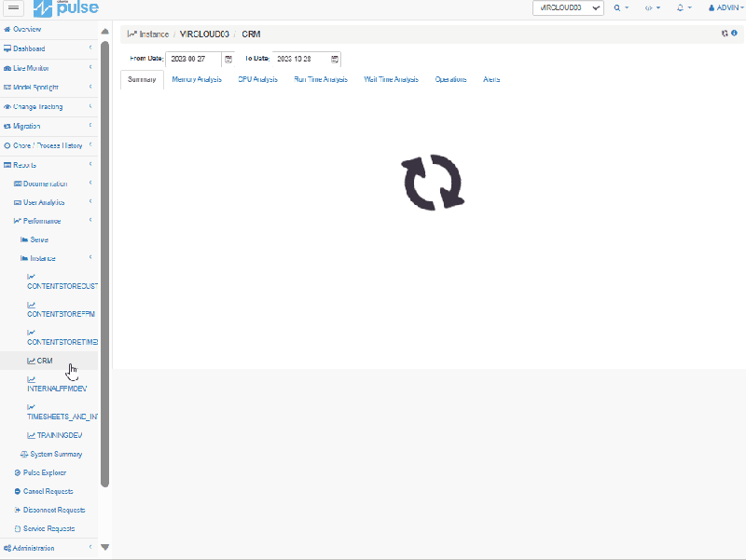This screenshot has height=560, width=746.
Task: Open Migration sidebar item
Action: coord(26,127)
